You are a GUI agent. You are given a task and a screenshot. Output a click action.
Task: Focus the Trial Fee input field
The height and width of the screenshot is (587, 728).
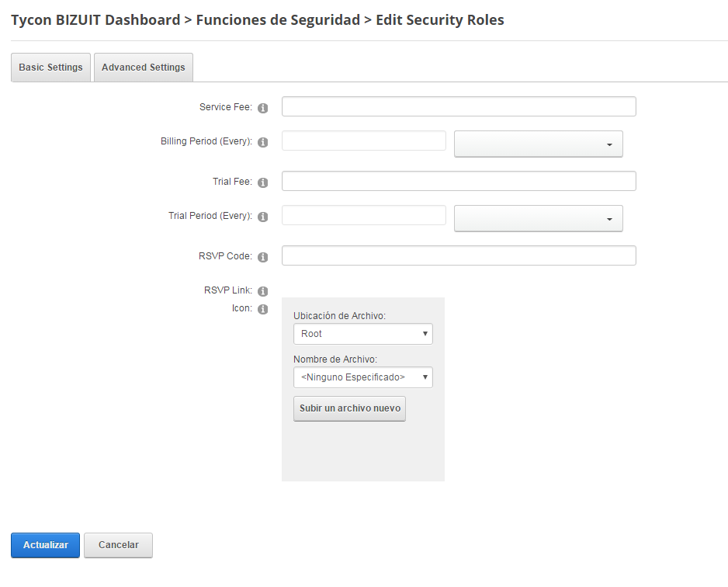point(459,181)
